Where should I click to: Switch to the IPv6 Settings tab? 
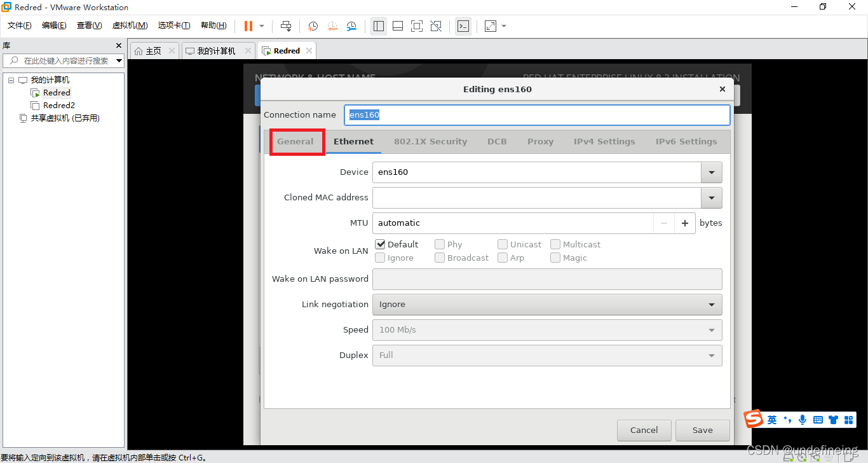[x=686, y=142]
